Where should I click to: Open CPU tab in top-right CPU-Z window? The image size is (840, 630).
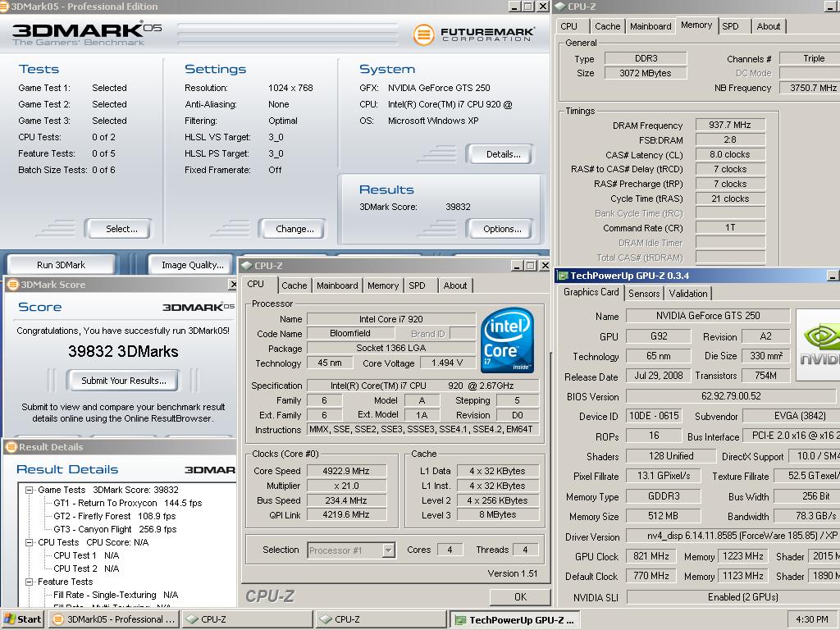(x=569, y=26)
